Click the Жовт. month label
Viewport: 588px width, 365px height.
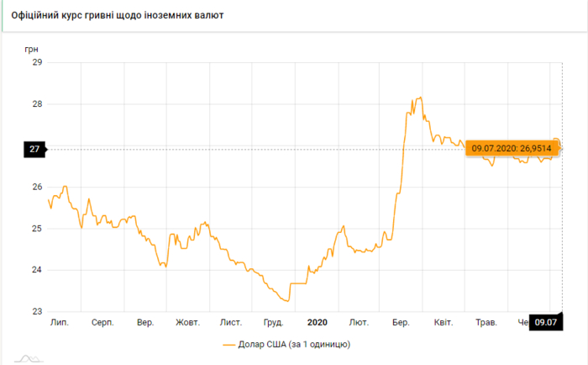[187, 322]
